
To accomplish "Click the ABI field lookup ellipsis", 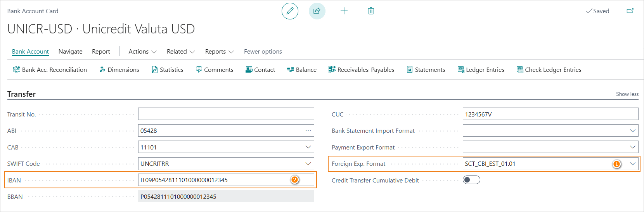I will 308,131.
